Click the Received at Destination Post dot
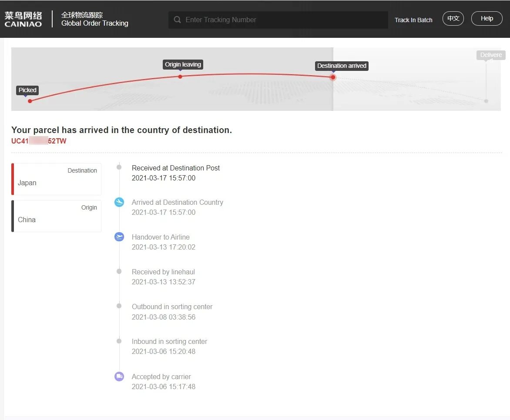This screenshot has width=510, height=420. tap(119, 167)
